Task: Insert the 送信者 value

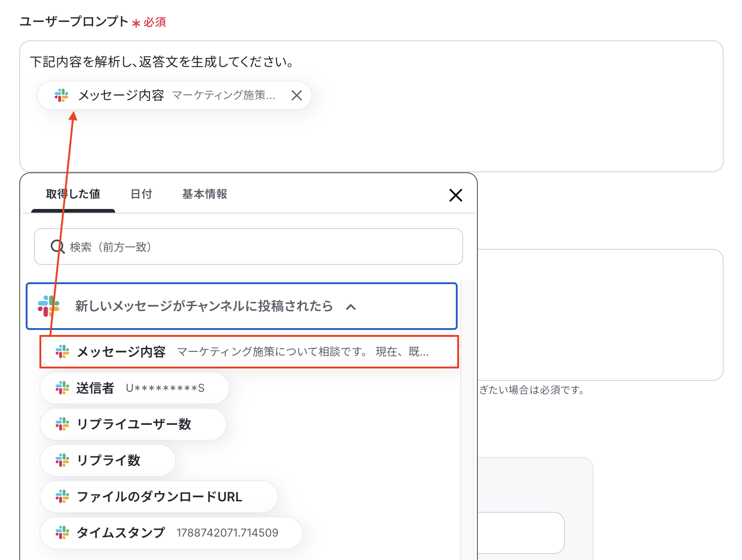Action: coord(134,388)
